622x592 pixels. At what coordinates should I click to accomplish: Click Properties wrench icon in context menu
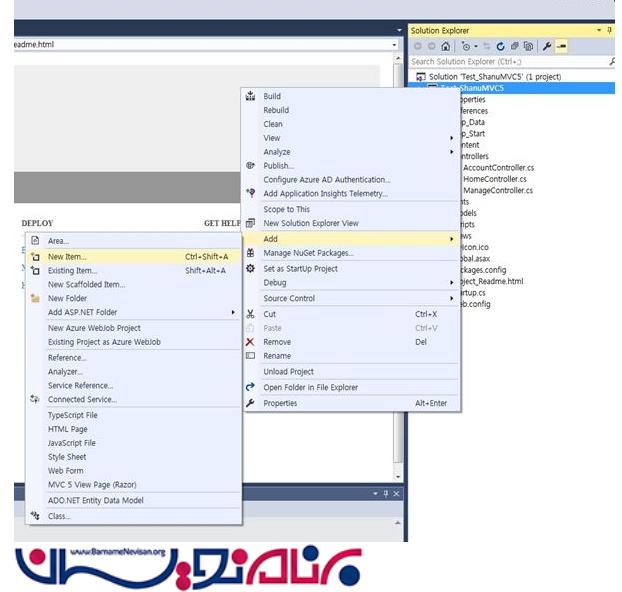coord(250,403)
